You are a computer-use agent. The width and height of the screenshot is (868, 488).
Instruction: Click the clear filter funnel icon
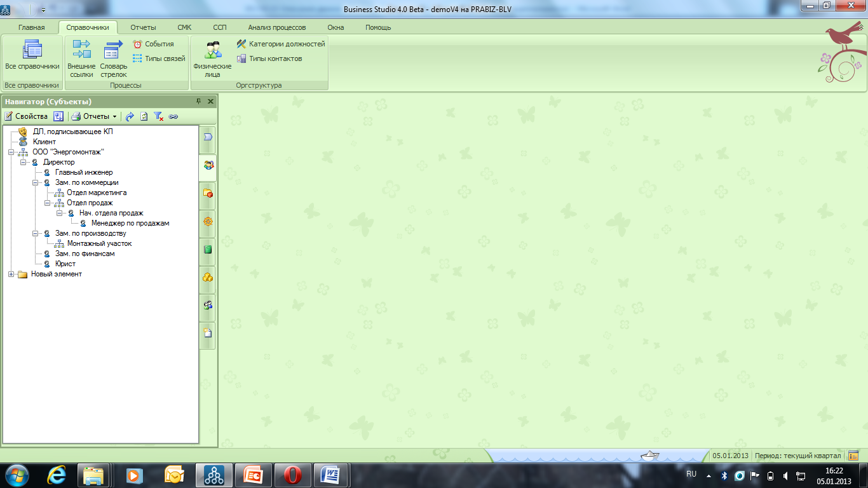pos(159,116)
